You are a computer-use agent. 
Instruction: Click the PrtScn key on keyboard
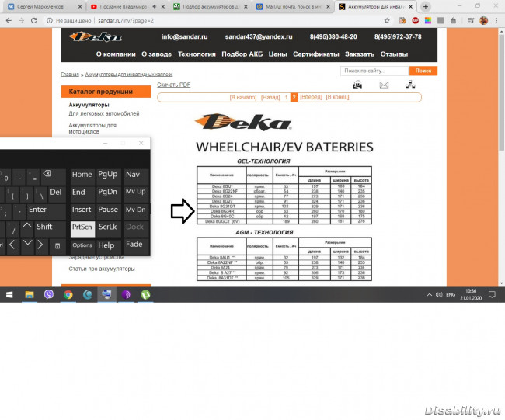(82, 229)
